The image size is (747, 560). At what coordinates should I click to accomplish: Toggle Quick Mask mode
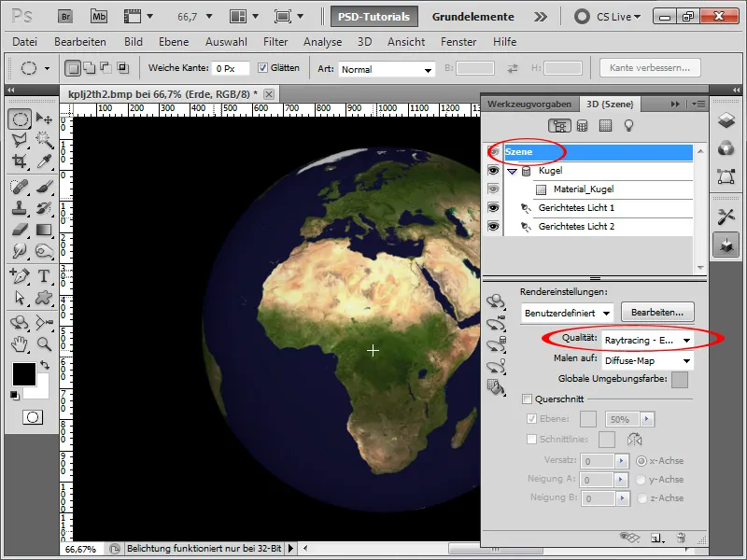coord(33,417)
